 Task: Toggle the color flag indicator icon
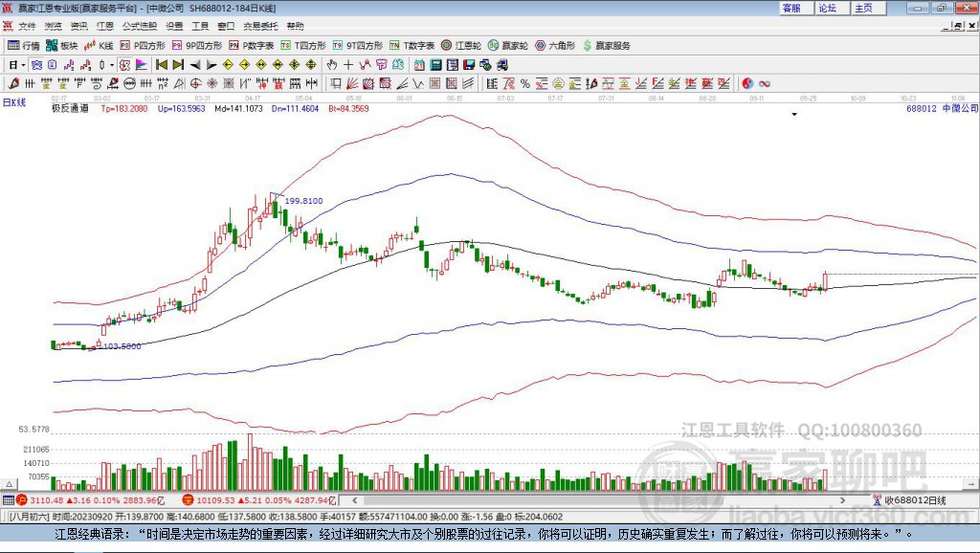[142, 65]
